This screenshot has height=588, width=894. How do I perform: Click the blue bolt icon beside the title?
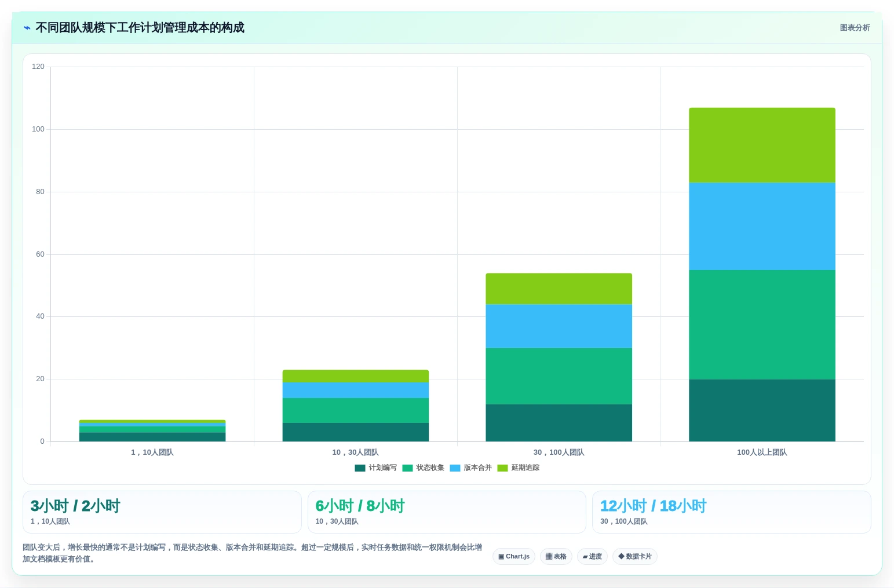click(x=27, y=28)
